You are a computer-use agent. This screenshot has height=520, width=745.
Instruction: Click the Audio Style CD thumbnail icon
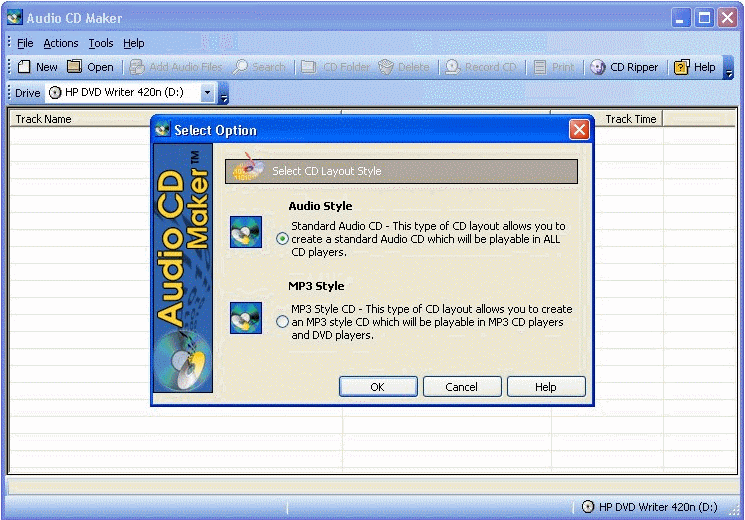tap(246, 232)
